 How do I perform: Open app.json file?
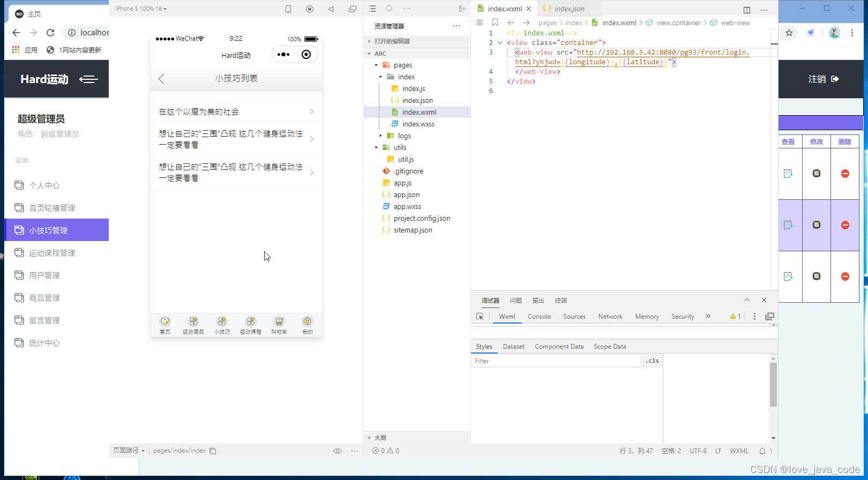tap(407, 195)
